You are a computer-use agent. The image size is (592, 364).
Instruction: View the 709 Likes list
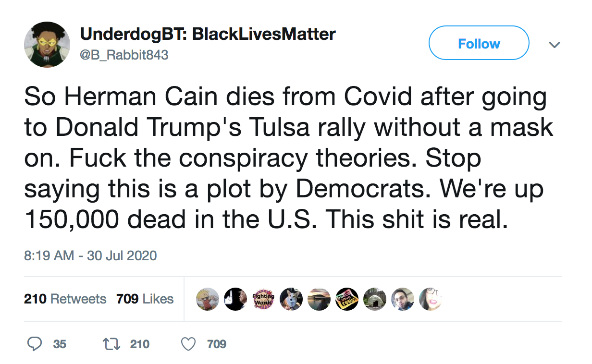point(145,299)
